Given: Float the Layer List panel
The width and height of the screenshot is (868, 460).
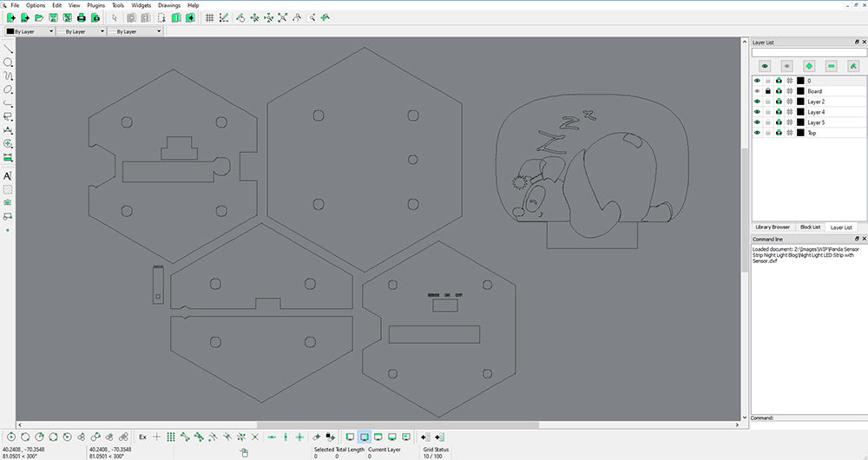Looking at the screenshot, I should tap(857, 42).
